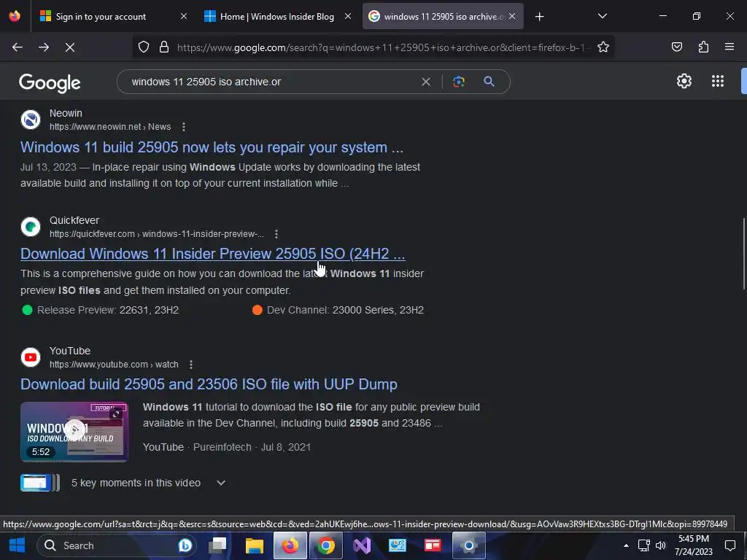Open the clock showing 5:45 PM

(693, 545)
